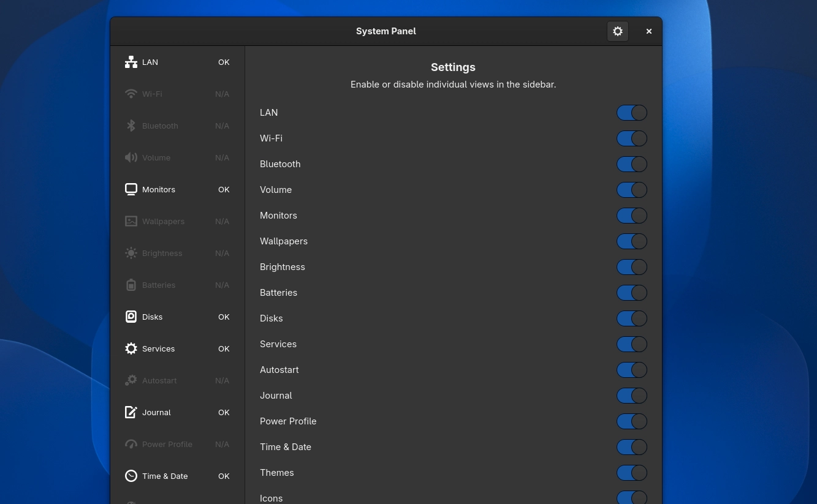Toggle the Batteries view switch

pyautogui.click(x=632, y=293)
